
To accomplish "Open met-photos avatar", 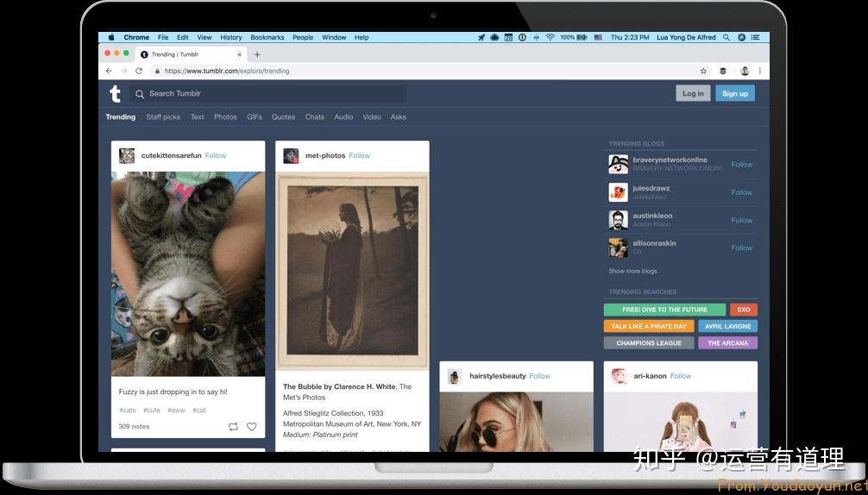I will tap(291, 155).
